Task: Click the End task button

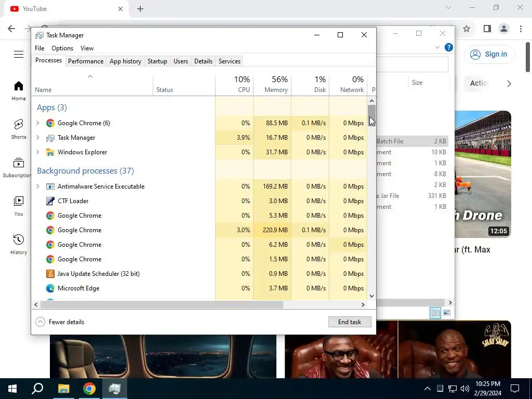Action: [x=350, y=322]
